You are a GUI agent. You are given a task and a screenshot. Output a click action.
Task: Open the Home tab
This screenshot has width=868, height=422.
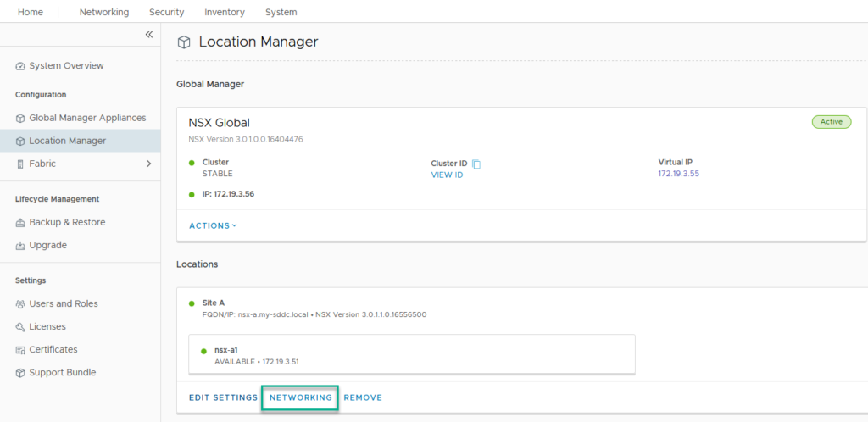point(31,12)
